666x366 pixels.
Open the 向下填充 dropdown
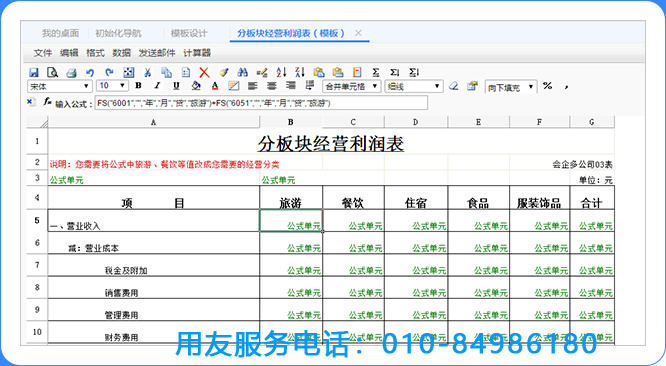point(511,87)
